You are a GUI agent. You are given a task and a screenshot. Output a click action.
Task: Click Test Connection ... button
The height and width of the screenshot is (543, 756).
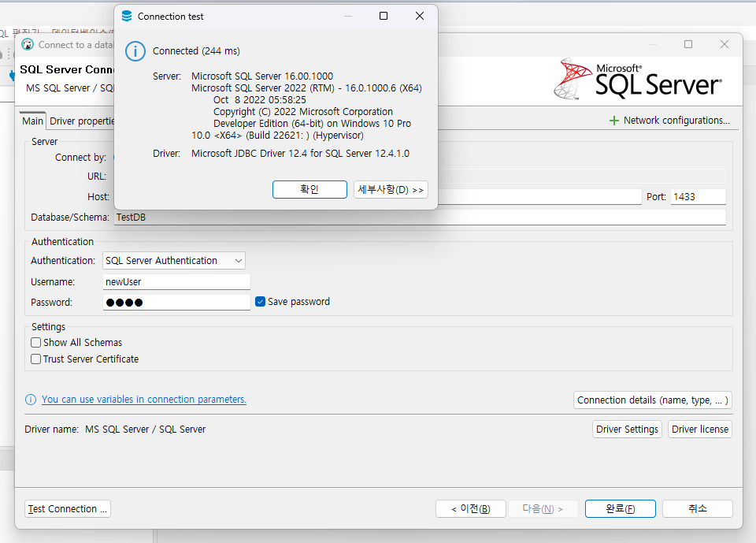pos(68,509)
